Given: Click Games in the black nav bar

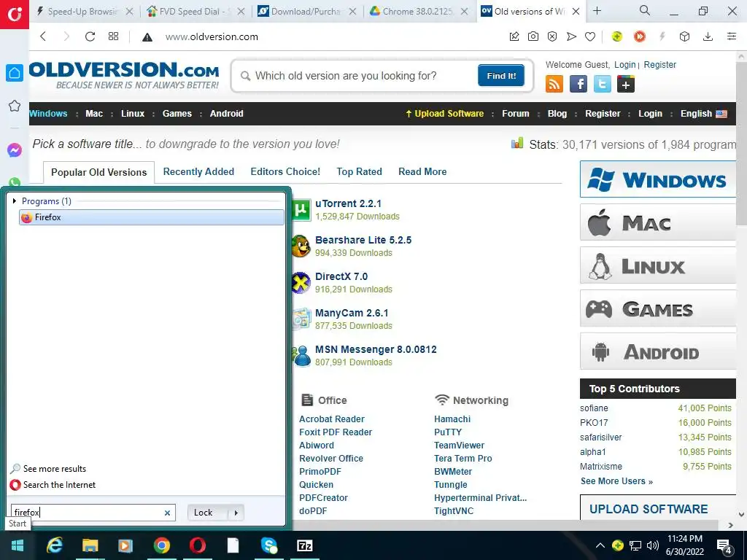Looking at the screenshot, I should [x=177, y=113].
